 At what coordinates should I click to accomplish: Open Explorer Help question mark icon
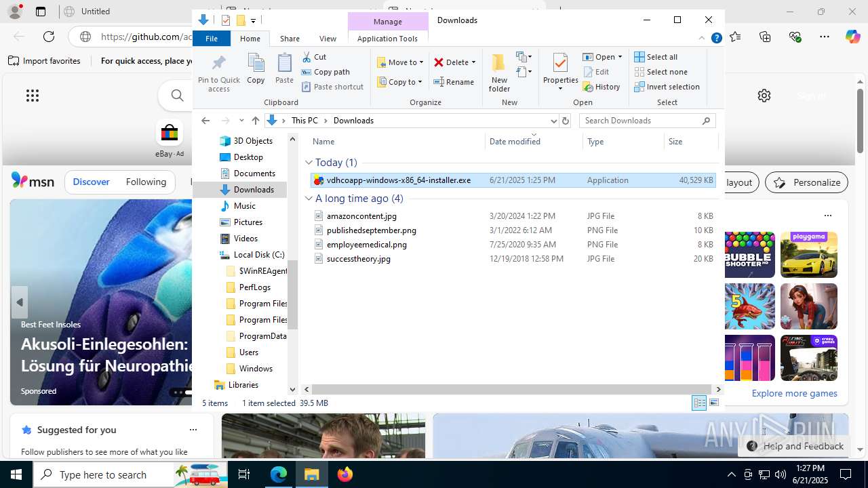(x=716, y=39)
